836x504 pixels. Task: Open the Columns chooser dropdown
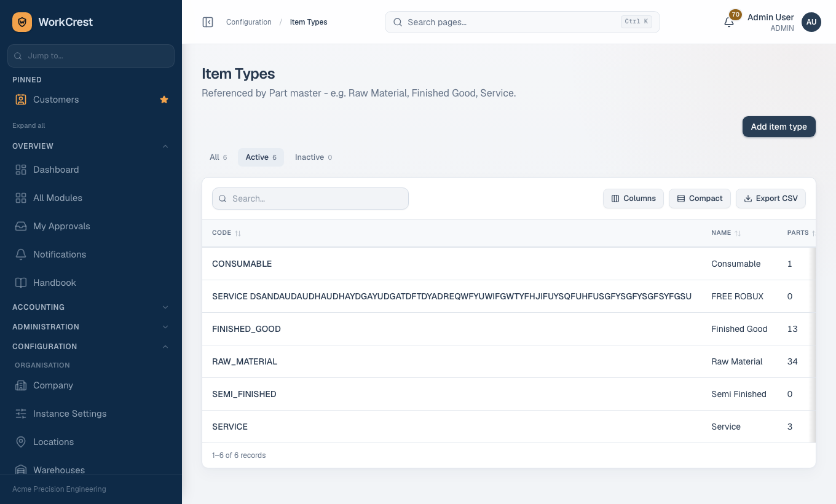coord(633,199)
